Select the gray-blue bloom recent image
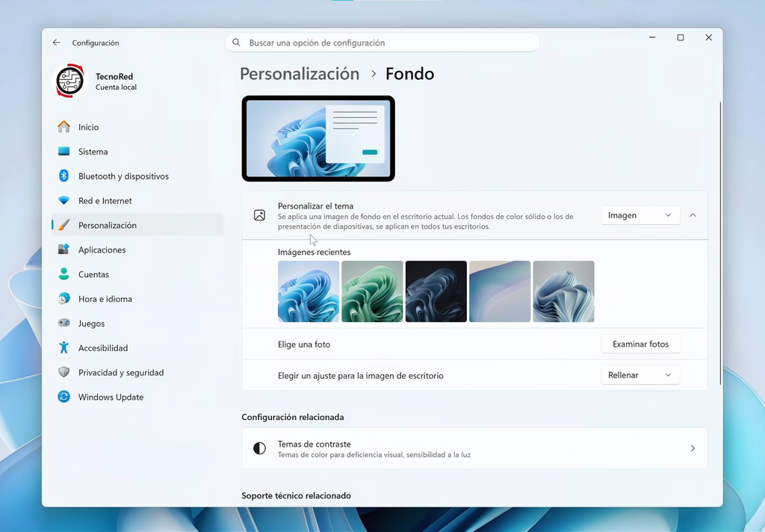Image resolution: width=765 pixels, height=532 pixels. (x=563, y=291)
